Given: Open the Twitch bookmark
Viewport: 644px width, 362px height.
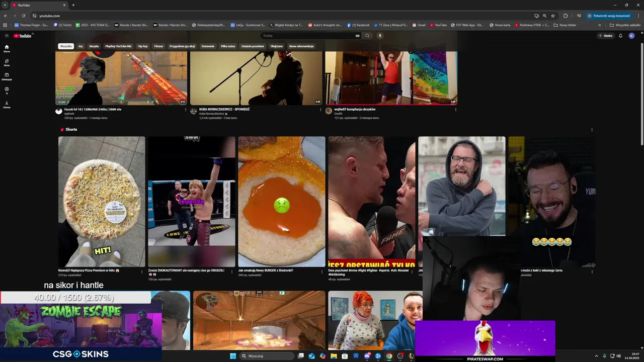Looking at the screenshot, I should pos(62,25).
